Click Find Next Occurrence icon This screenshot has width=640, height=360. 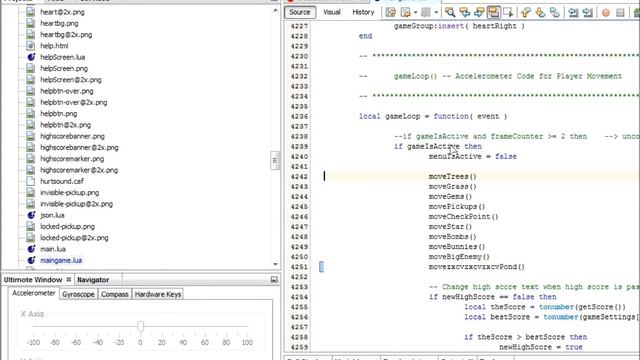[x=479, y=12]
